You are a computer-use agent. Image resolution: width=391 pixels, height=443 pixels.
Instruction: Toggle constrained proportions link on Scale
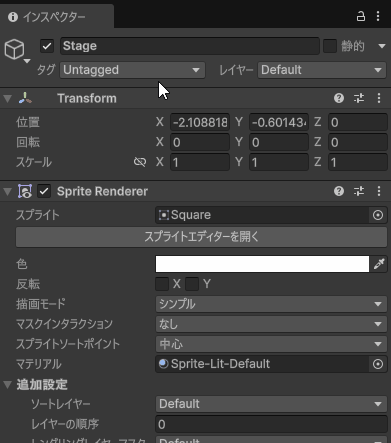point(140,162)
